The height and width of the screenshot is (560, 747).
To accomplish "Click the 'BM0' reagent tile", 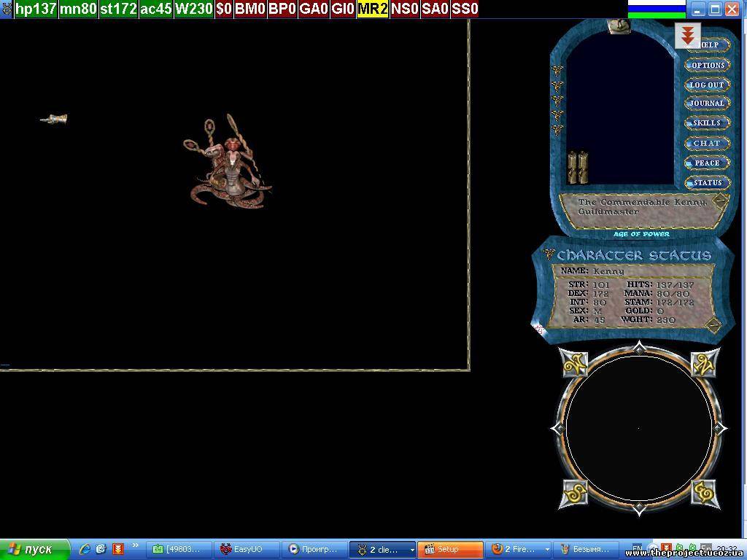I will (250, 9).
